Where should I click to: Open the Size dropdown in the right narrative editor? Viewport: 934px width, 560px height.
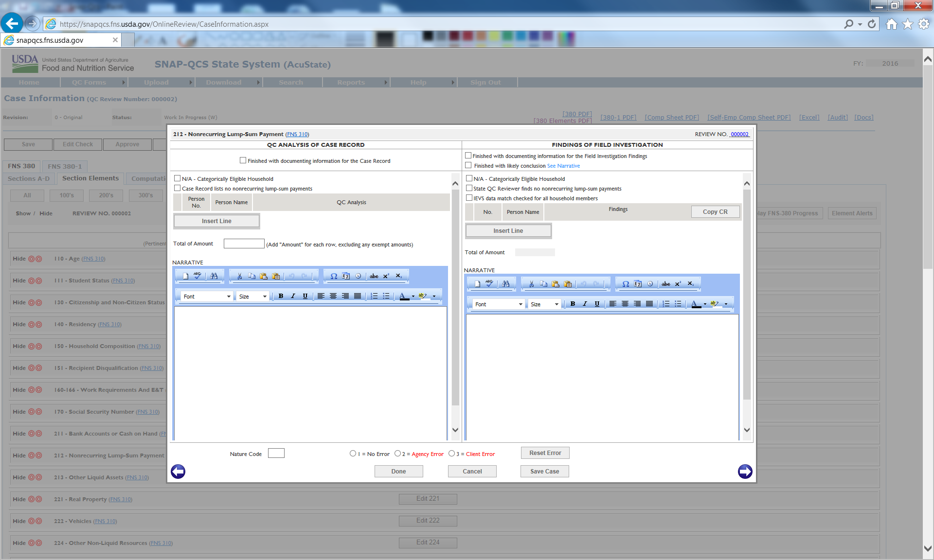[544, 304]
